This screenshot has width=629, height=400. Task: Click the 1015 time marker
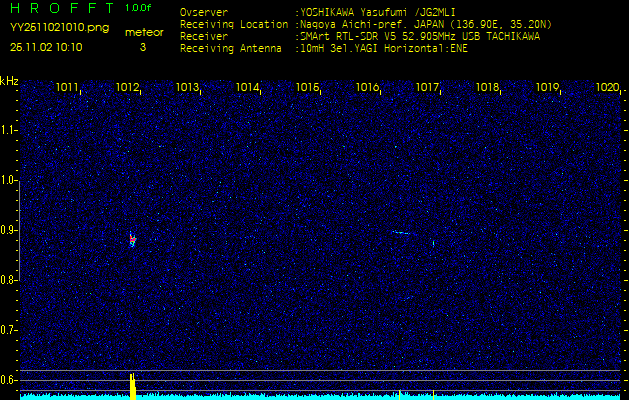pyautogui.click(x=308, y=88)
